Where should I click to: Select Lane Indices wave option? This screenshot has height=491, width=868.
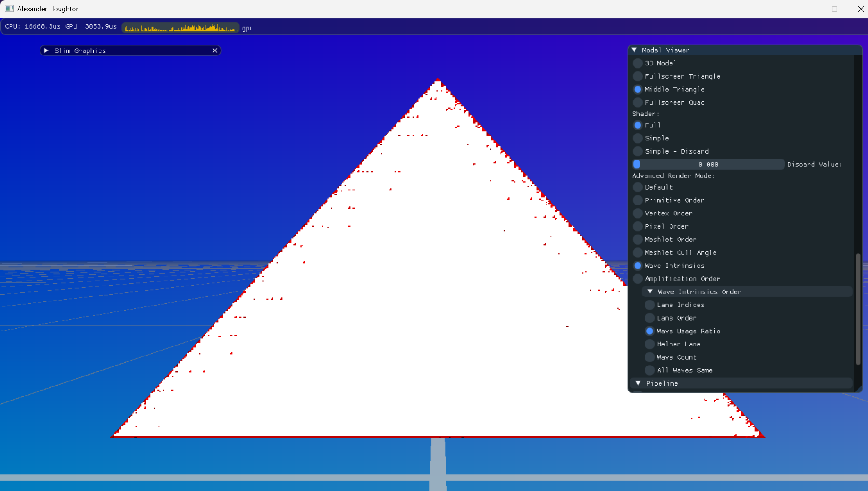tap(650, 305)
